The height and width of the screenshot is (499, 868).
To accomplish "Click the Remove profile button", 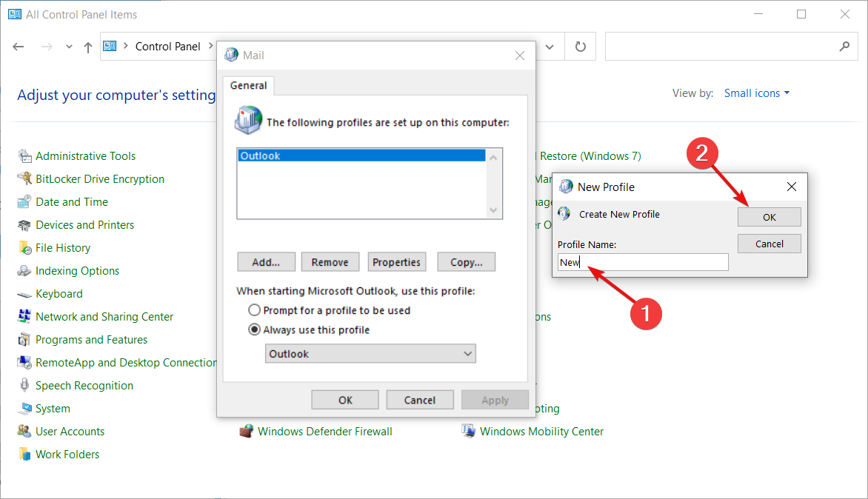I will pos(330,262).
